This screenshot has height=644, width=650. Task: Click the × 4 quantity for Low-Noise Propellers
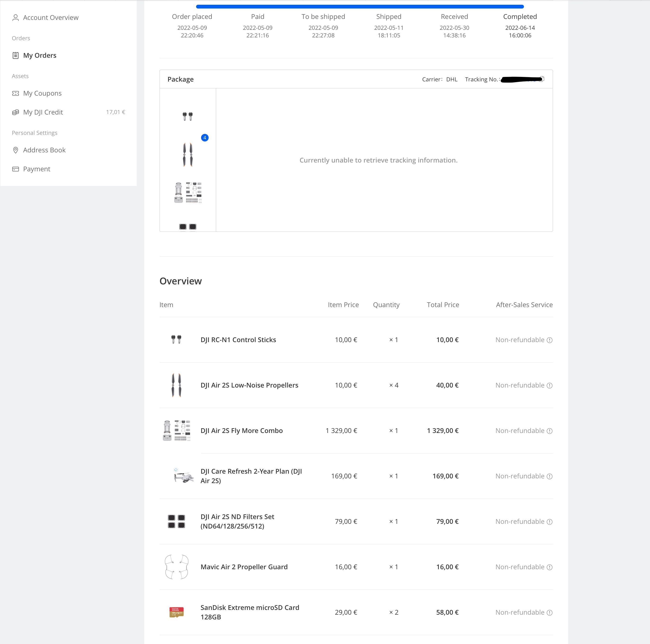point(394,385)
